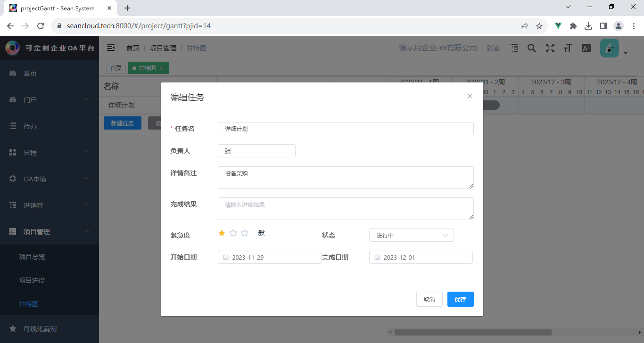Close the 甘特图 page tab
This screenshot has height=343, width=644.
pos(161,68)
